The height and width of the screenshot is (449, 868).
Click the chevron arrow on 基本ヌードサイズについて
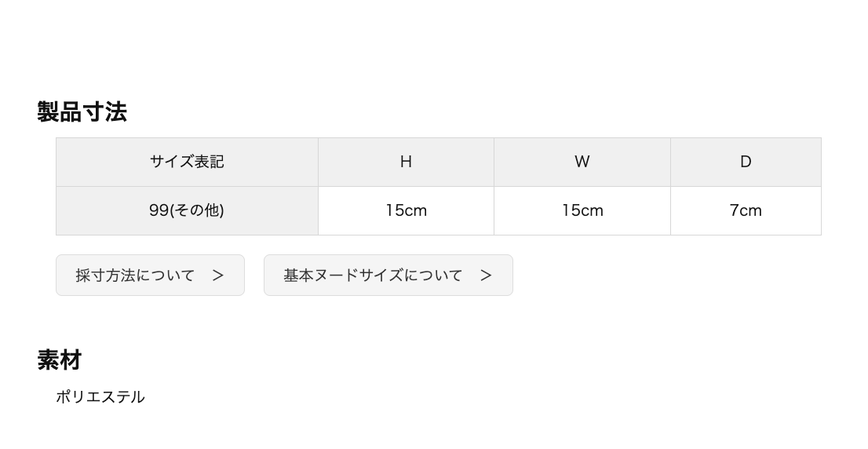[x=486, y=276]
